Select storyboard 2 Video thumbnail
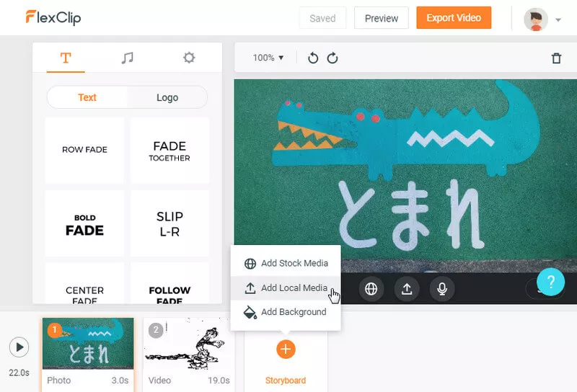This screenshot has height=392, width=577. pyautogui.click(x=188, y=344)
